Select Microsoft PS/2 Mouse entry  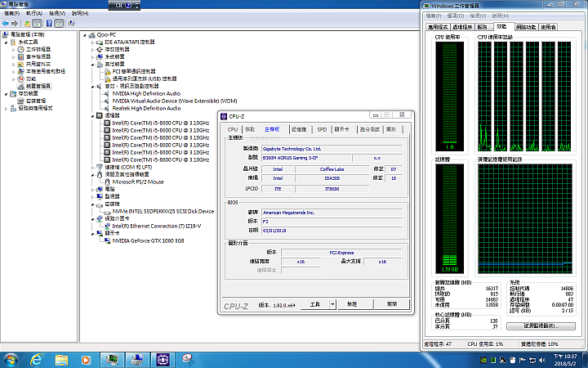tap(138, 182)
